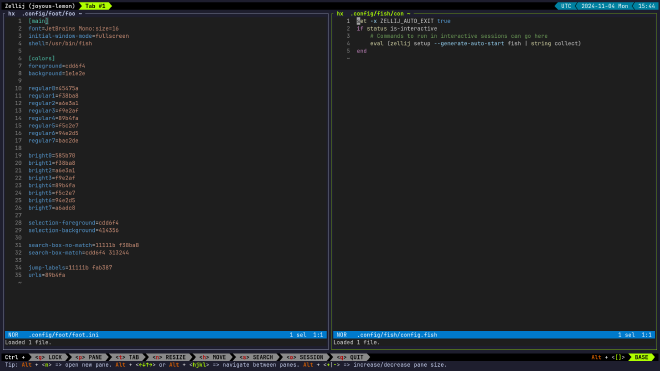This screenshot has width=660, height=371.
Task: Click the regular6=94e2d5 line
Action: coord(53,133)
